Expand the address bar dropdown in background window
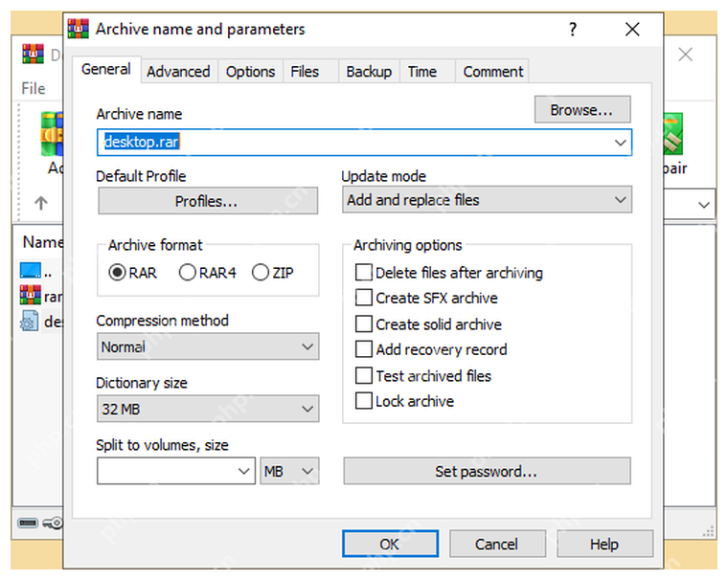Image resolution: width=728 pixels, height=580 pixels. (704, 204)
